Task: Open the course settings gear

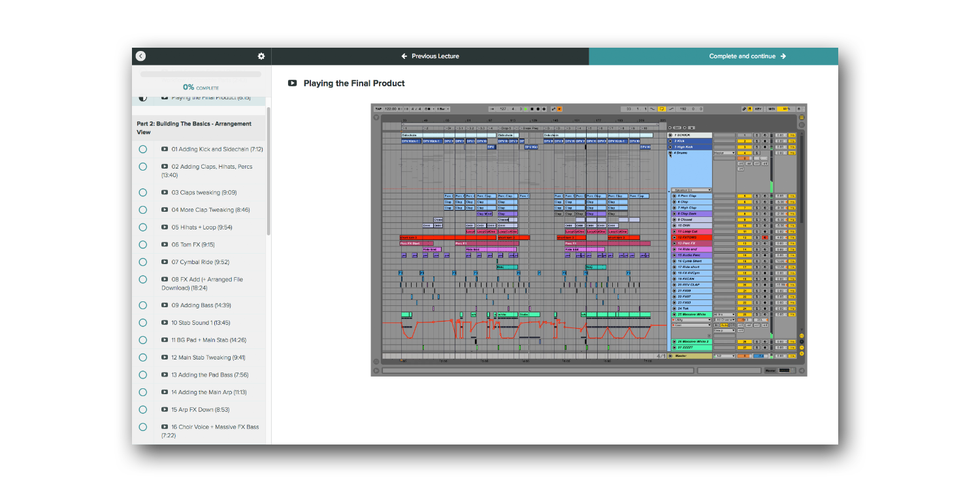Action: pyautogui.click(x=261, y=56)
